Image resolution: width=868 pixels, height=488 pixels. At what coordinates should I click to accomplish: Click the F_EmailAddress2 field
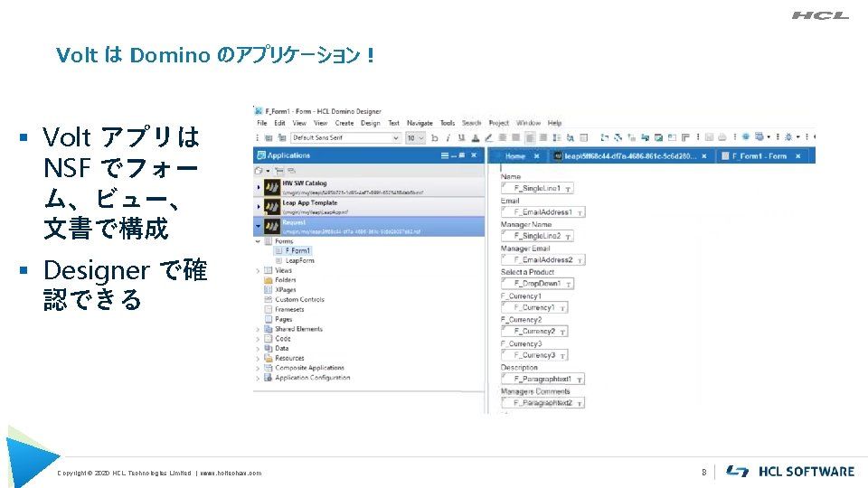pos(543,260)
